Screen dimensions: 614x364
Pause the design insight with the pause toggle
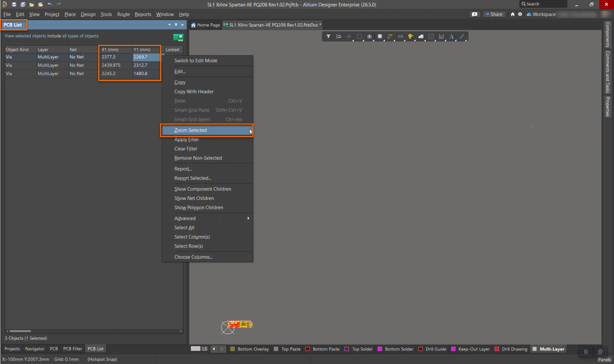point(586,352)
